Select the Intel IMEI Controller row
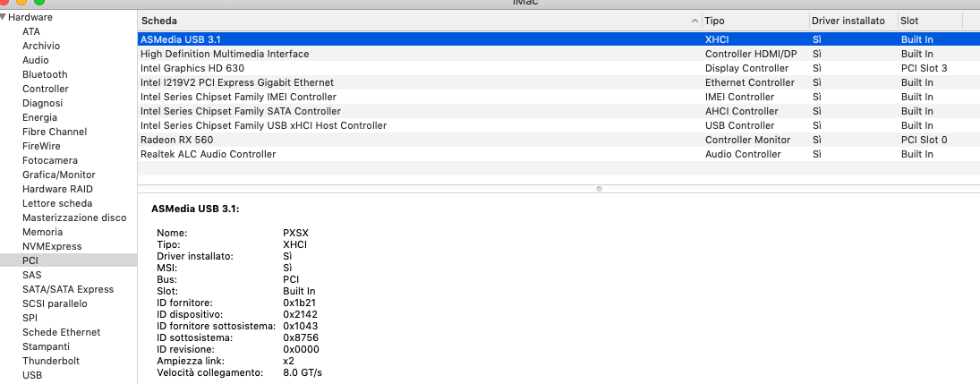980x384 pixels. pyautogui.click(x=558, y=97)
